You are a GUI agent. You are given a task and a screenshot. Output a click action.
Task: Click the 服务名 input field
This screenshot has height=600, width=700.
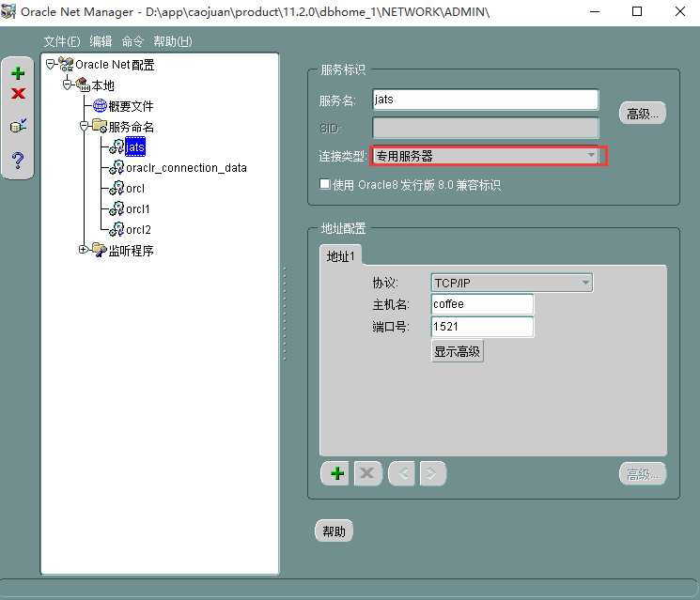(x=486, y=100)
